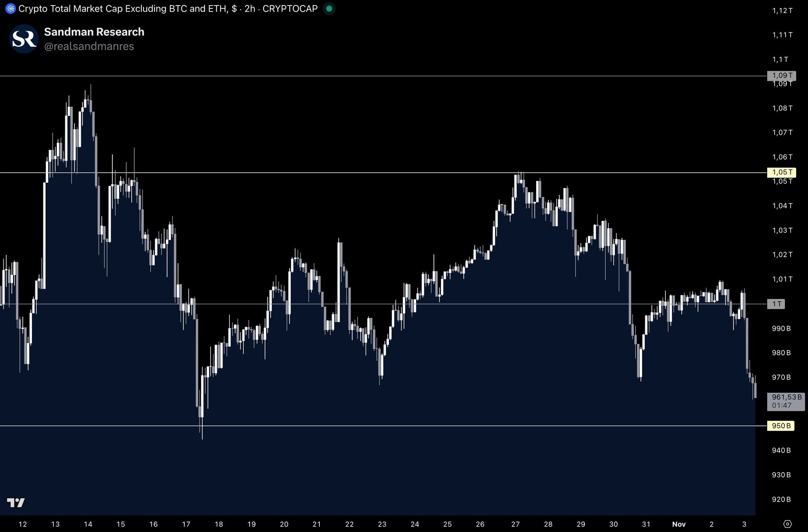Screen dimensions: 808x532
Task: Click the 1,12 T price scale label
Action: pyautogui.click(x=782, y=11)
